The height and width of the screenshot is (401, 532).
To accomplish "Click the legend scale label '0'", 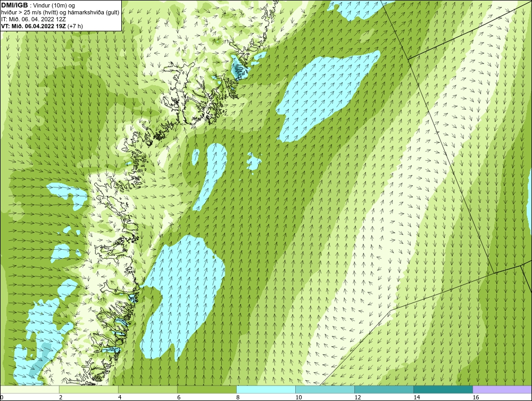I will 2,397.
